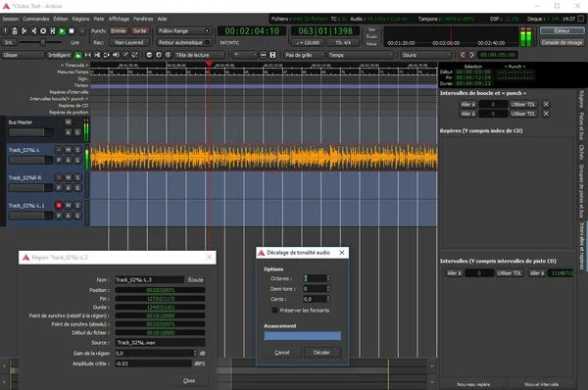Click Octaves spinner arrows in pitch dialog
The width and height of the screenshot is (588, 390).
tap(328, 278)
